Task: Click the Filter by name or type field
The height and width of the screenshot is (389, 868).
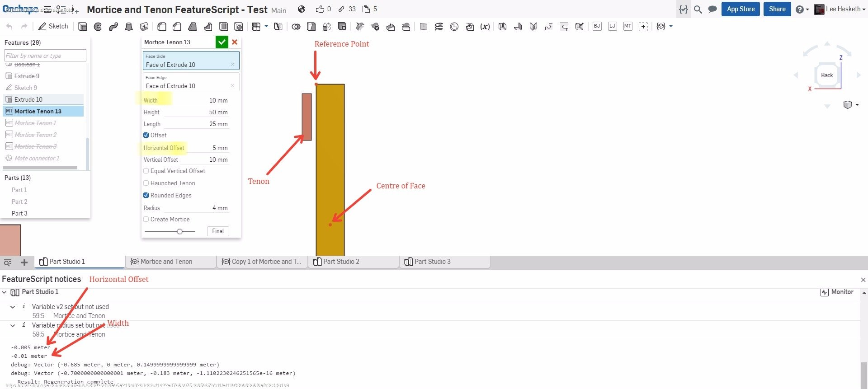Action: coord(45,56)
